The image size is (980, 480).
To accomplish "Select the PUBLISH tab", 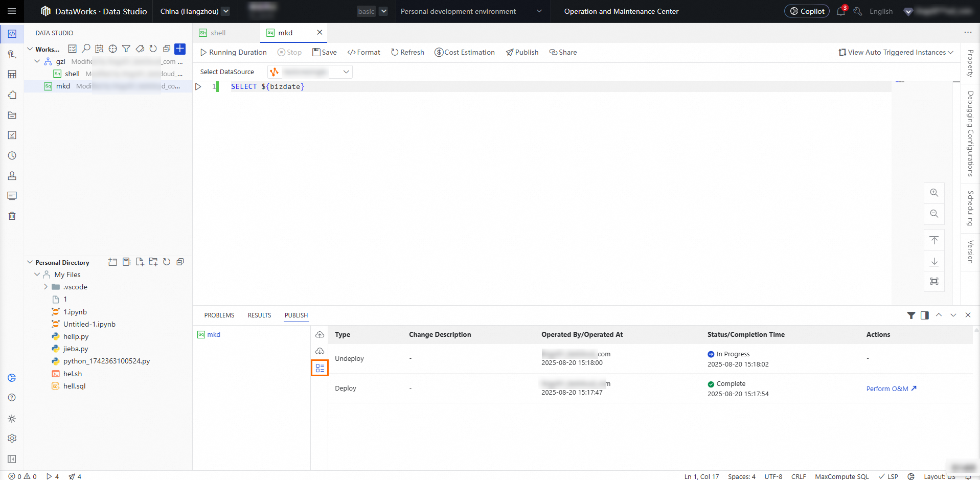I will 297,315.
